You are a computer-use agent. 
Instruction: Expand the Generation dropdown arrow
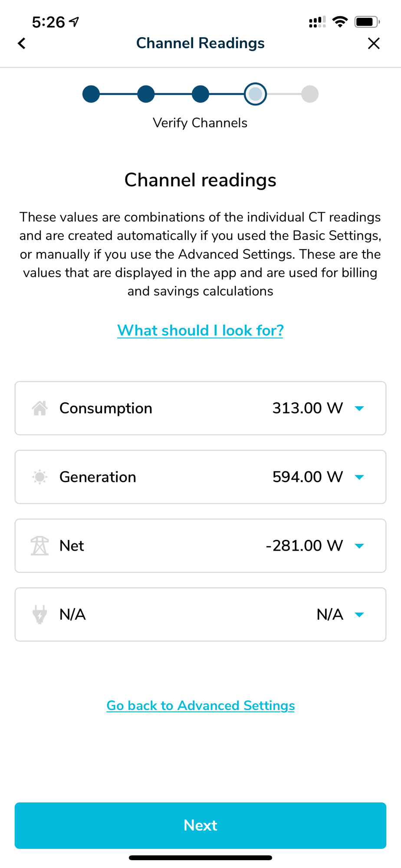pyautogui.click(x=359, y=477)
